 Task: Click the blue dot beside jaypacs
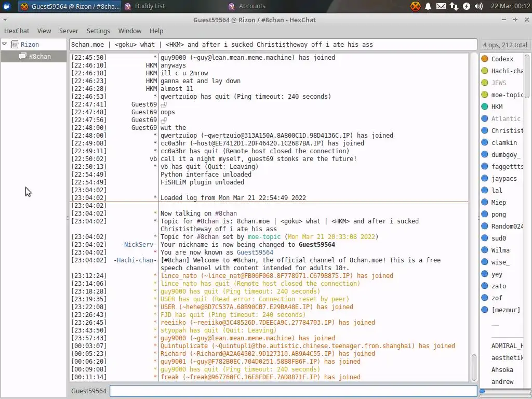485,178
